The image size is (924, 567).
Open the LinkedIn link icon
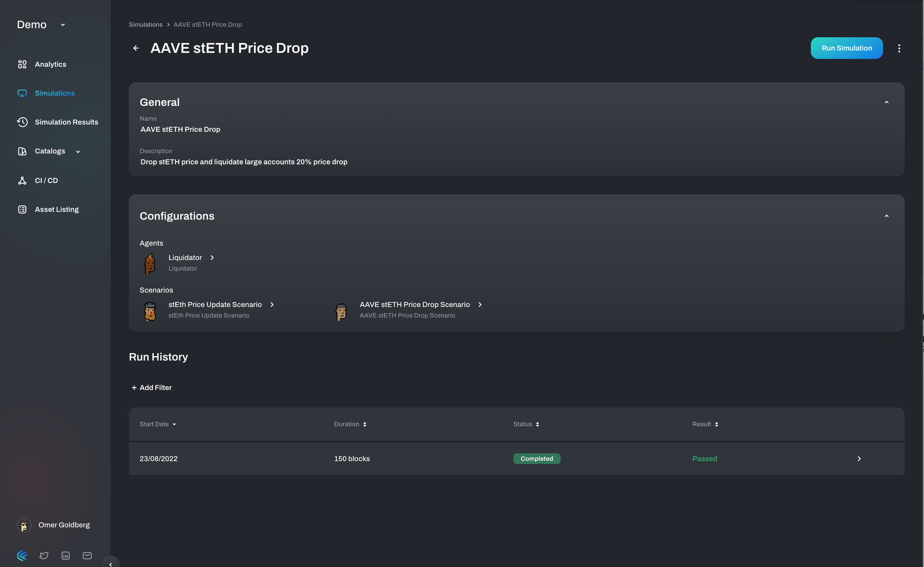tap(66, 555)
